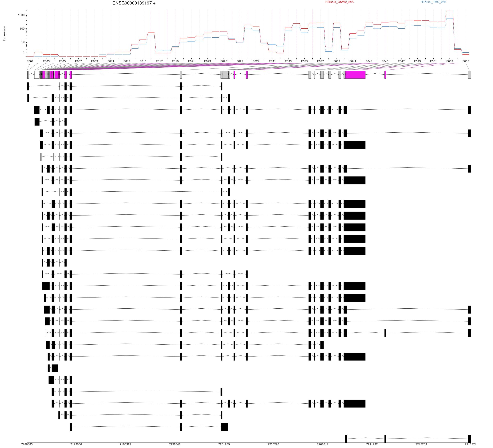Click exon bin label E049

pyautogui.click(x=417, y=61)
